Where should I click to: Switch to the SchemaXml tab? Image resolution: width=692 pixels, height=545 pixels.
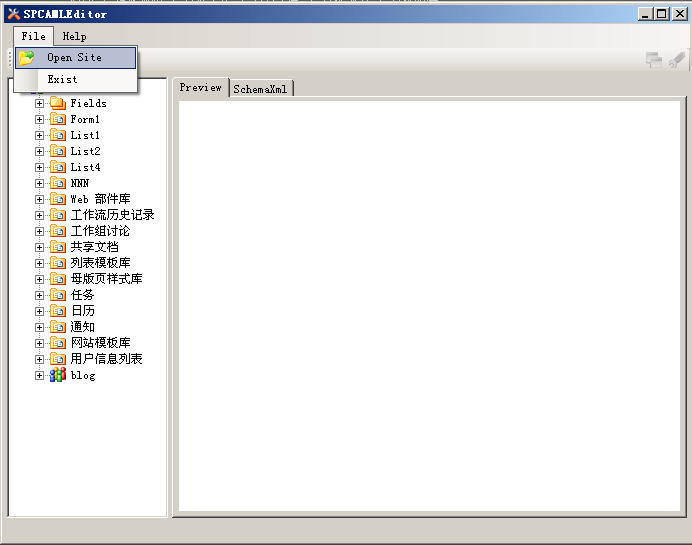point(260,89)
